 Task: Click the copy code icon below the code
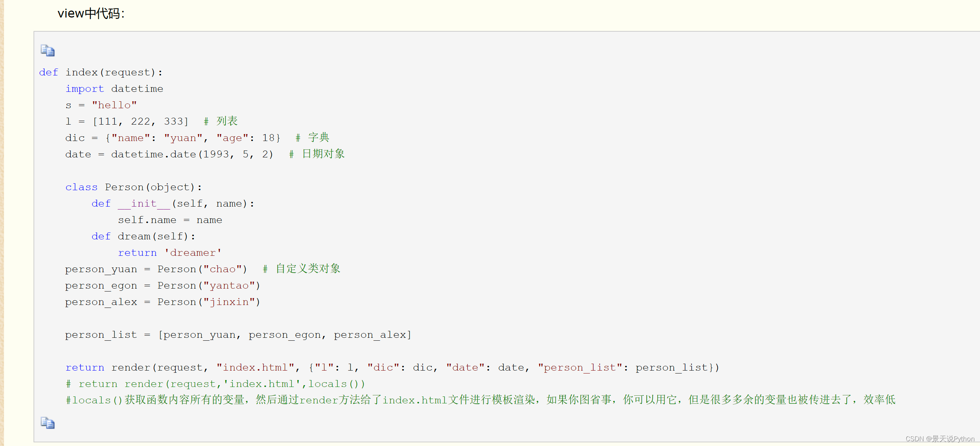click(48, 423)
